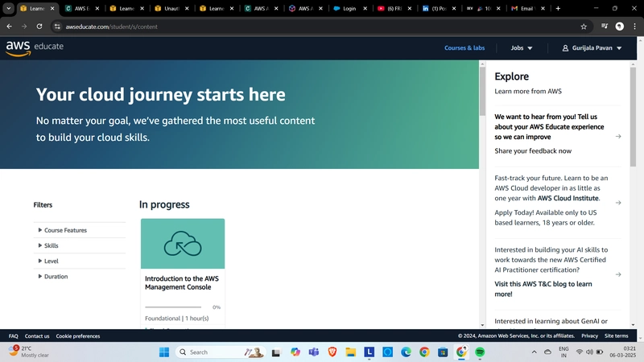Open Microsoft Store from the taskbar
Image resolution: width=644 pixels, height=362 pixels.
point(443,352)
